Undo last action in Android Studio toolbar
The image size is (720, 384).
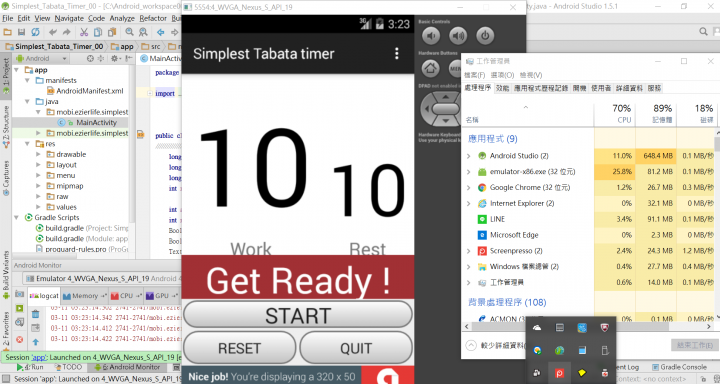[x=53, y=32]
